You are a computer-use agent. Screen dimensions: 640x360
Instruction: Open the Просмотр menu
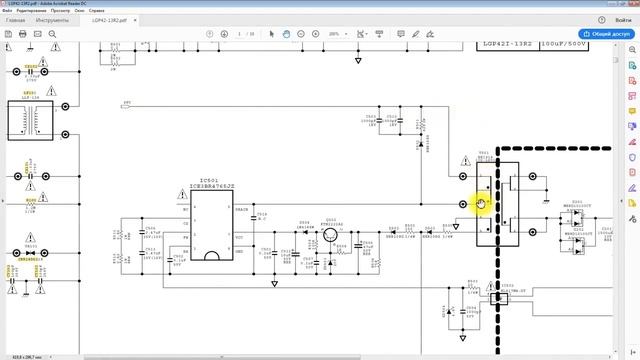(60, 11)
